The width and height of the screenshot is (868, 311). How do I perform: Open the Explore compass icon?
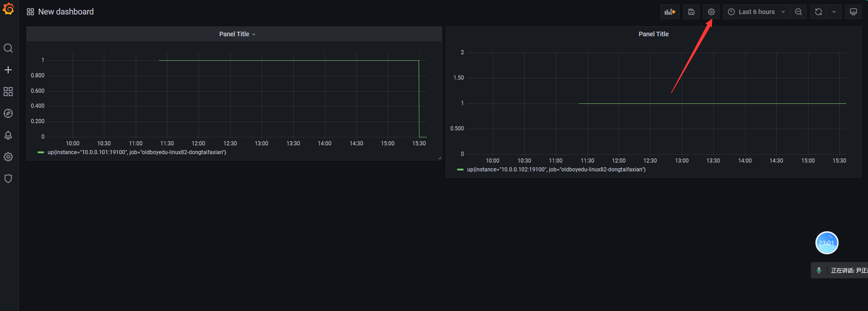pos(8,113)
